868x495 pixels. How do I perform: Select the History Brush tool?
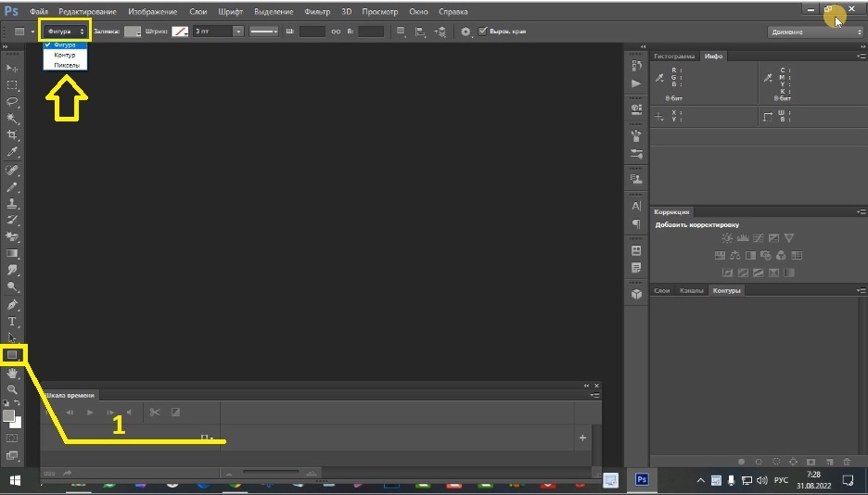tap(12, 220)
